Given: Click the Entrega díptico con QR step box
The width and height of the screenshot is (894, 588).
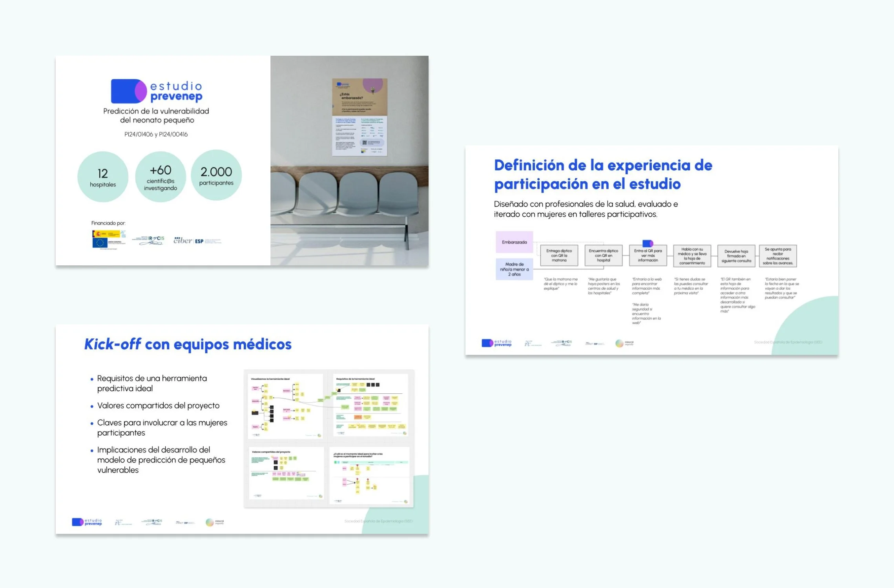Looking at the screenshot, I should pyautogui.click(x=559, y=256).
